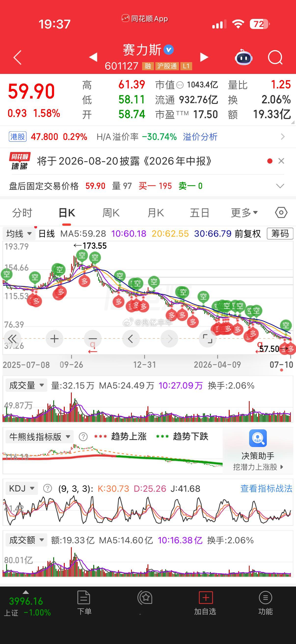Move chart left with the left arrow button
Viewport: 296px width, 644px height.
click(131, 339)
